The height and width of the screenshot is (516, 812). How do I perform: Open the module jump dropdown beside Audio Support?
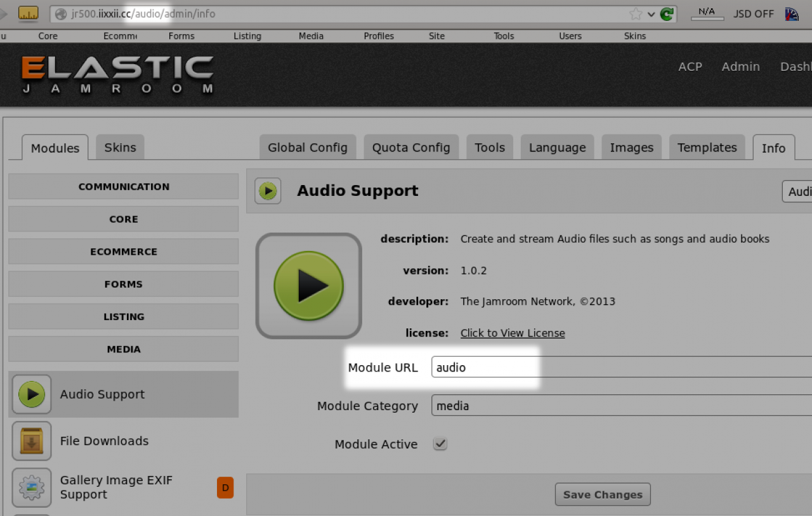point(797,191)
